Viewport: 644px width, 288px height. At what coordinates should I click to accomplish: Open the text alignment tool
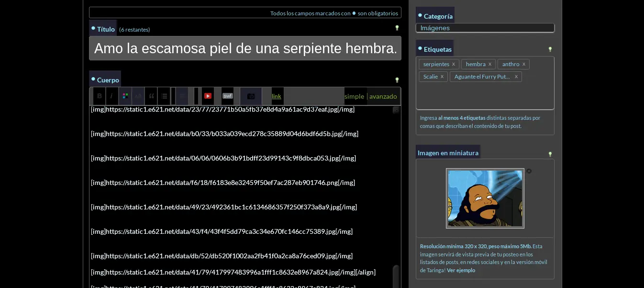[182, 96]
